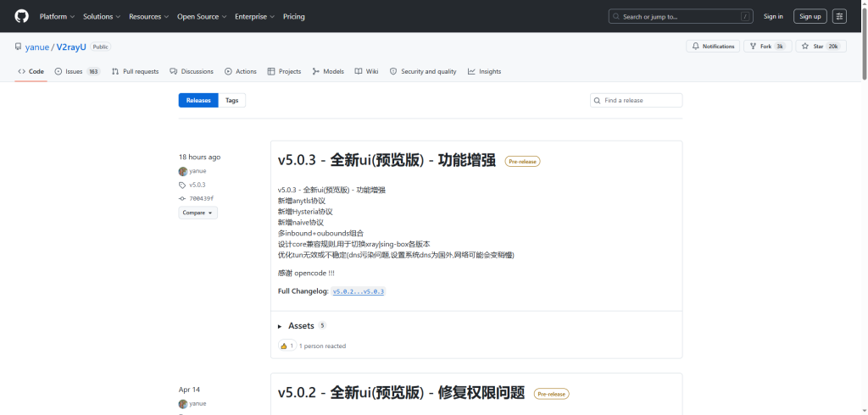Click the 'Apr 14' release date
The image size is (868, 415).
(189, 390)
